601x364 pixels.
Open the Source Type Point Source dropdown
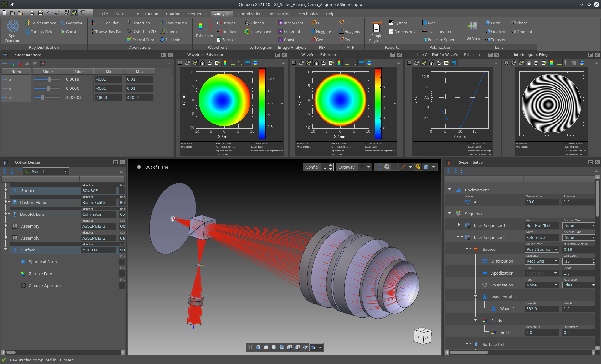click(542, 249)
